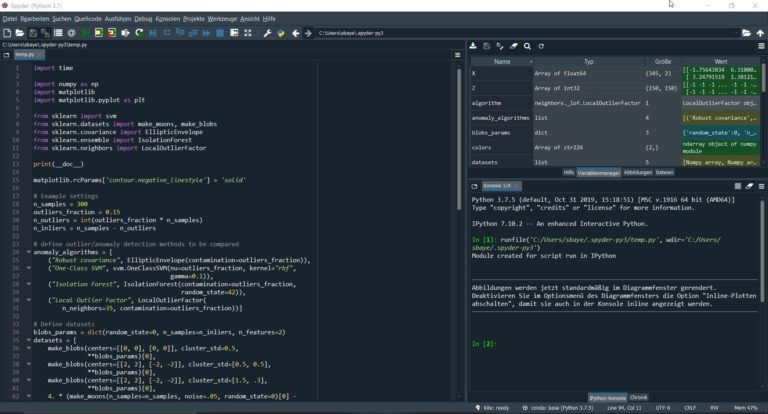
Task: Switch to the Dateien tab
Action: pos(664,172)
